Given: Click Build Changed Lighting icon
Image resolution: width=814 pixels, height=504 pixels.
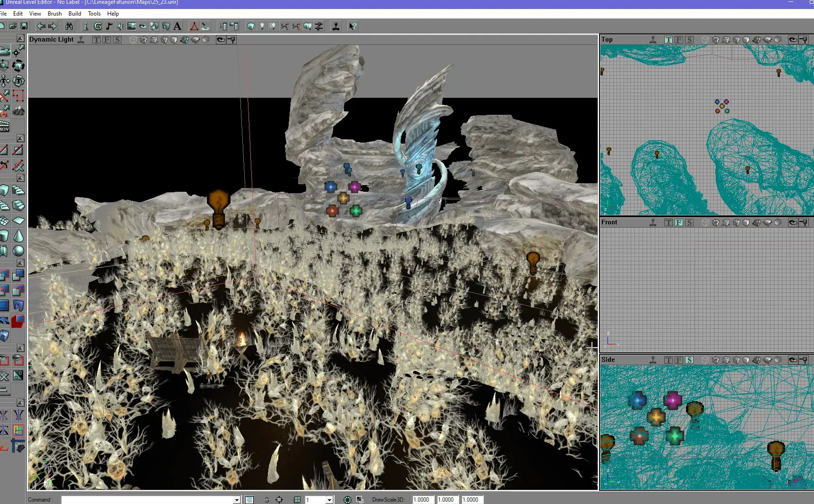Looking at the screenshot, I should [273, 26].
